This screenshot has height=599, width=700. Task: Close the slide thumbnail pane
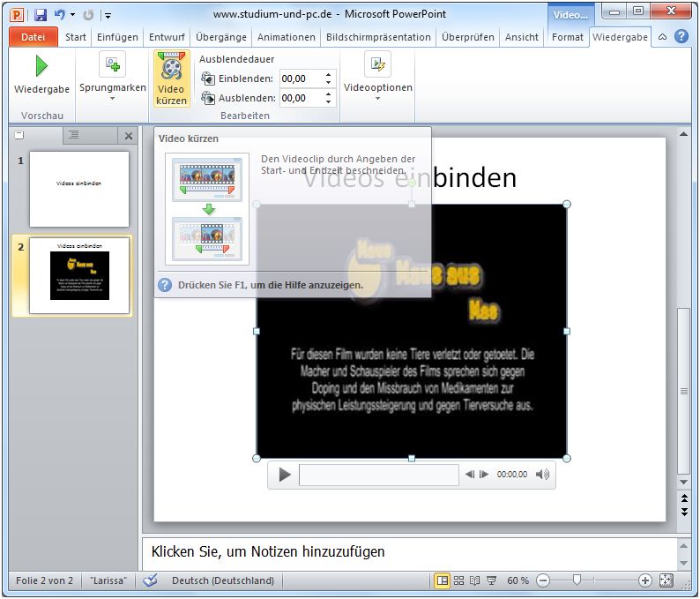(129, 135)
